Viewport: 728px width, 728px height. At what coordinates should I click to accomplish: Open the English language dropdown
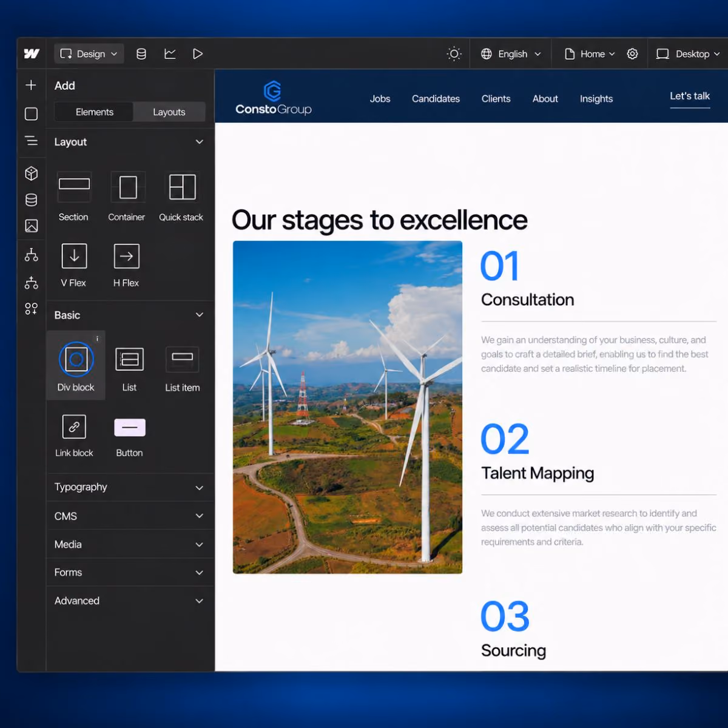(511, 54)
